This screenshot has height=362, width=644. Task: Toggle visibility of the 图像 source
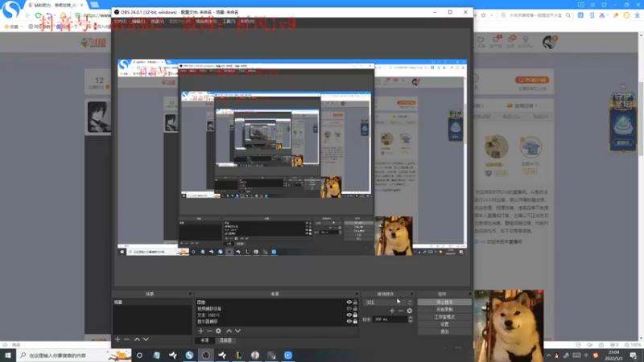click(349, 302)
